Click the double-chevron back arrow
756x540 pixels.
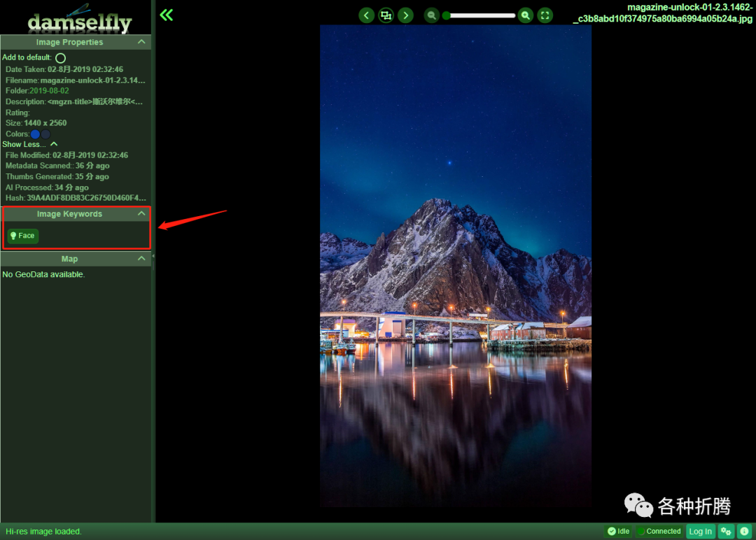click(167, 15)
